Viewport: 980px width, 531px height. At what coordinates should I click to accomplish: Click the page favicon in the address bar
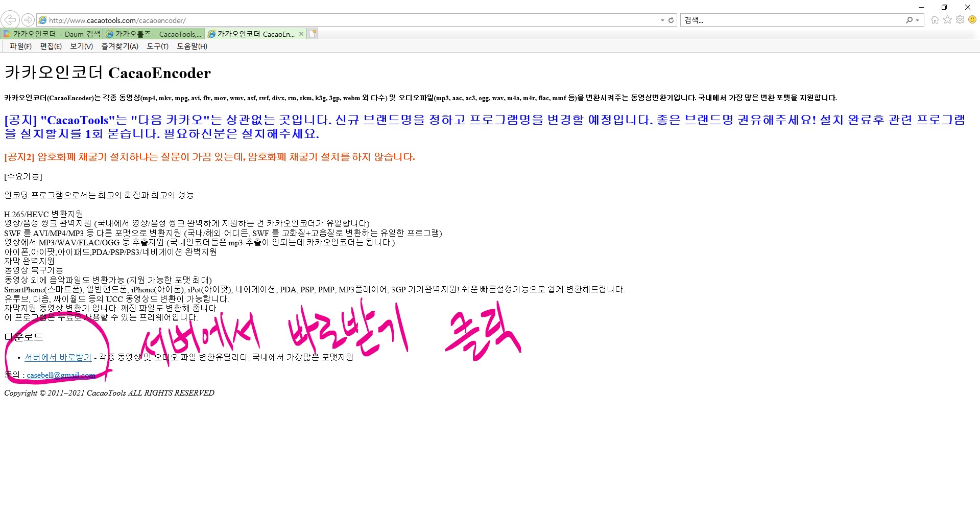pos(43,20)
